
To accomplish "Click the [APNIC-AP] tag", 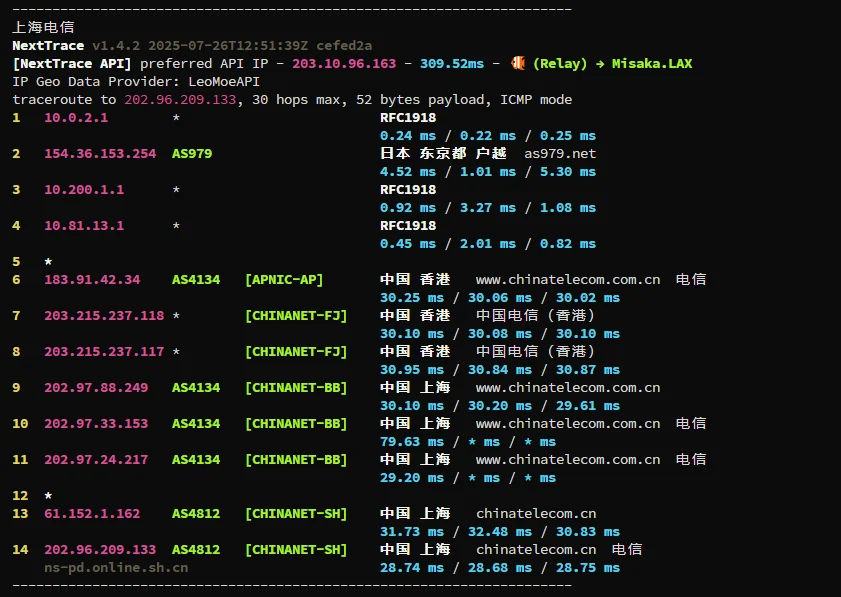I will tap(284, 279).
